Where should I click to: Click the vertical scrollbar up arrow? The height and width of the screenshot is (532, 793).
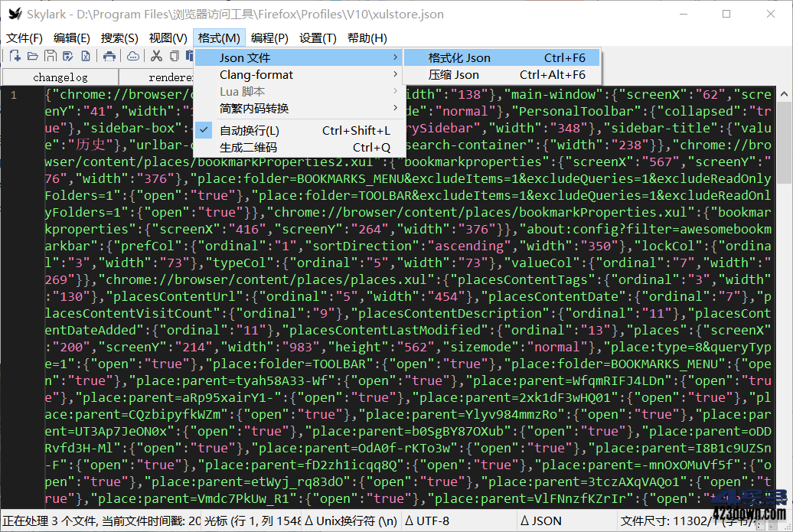click(785, 93)
